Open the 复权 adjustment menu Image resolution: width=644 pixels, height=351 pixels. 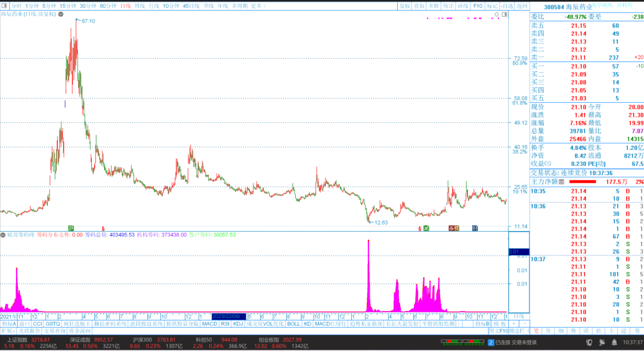tap(405, 6)
